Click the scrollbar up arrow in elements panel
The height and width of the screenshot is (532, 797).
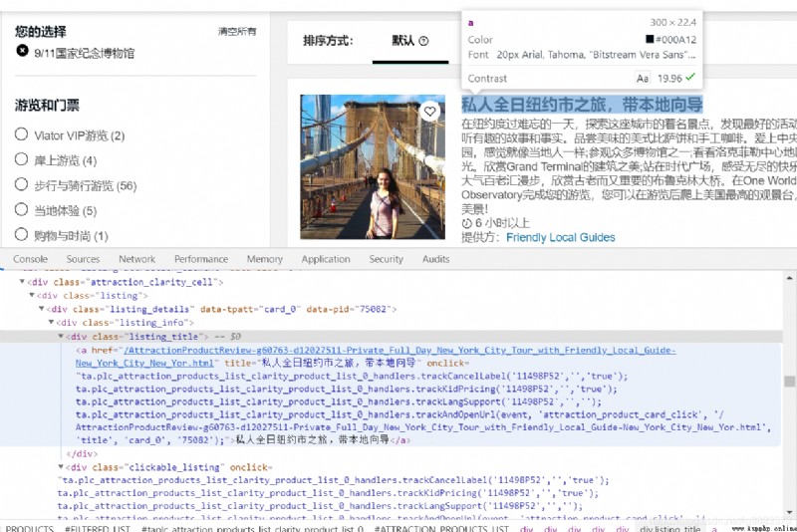tap(789, 277)
